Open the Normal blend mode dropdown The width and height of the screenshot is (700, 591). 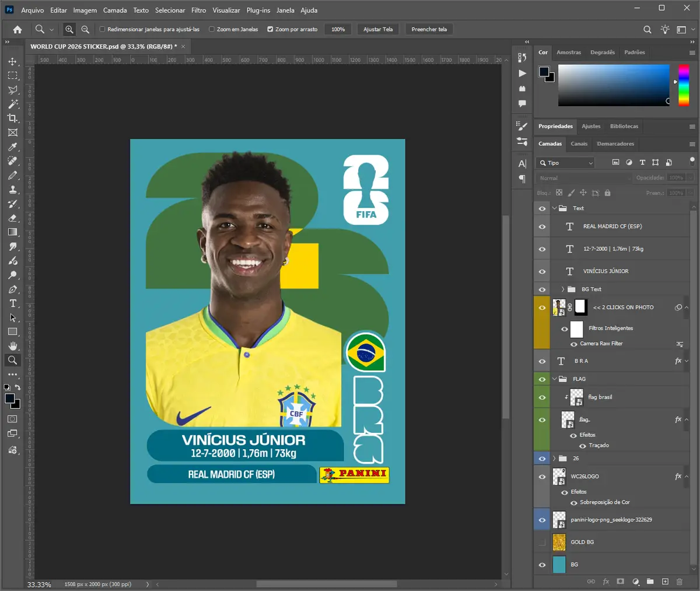pyautogui.click(x=584, y=178)
